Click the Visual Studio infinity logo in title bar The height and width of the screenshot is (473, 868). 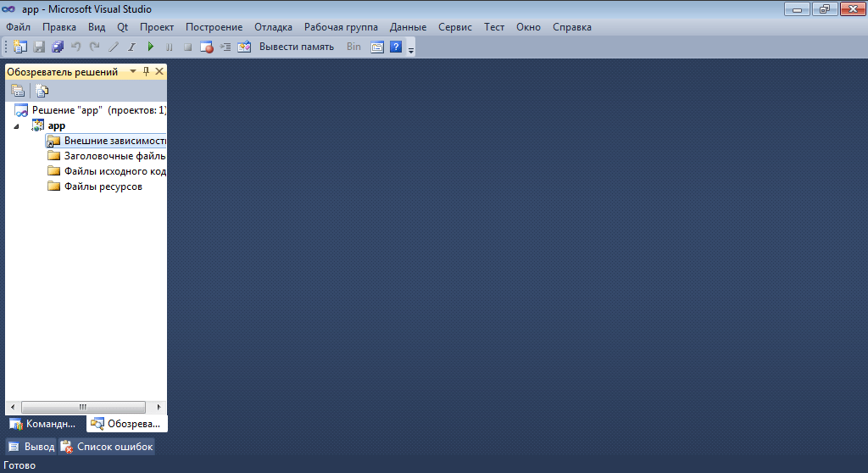8,8
